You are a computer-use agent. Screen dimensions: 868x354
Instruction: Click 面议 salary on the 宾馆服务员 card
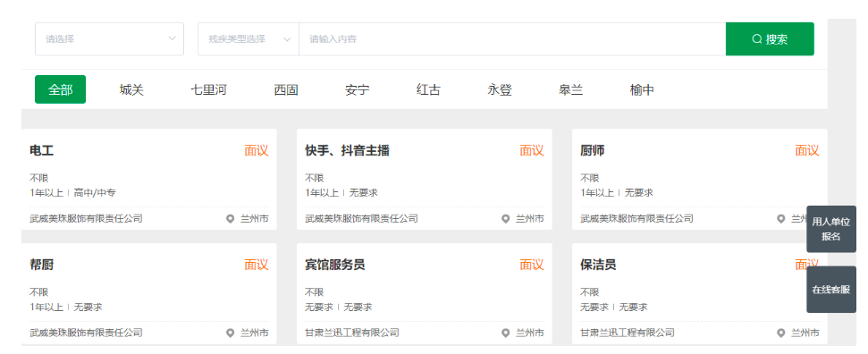point(531,265)
